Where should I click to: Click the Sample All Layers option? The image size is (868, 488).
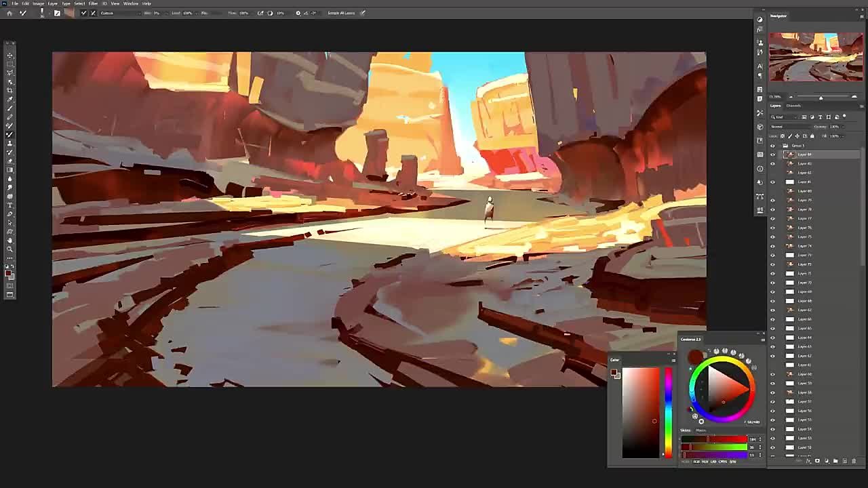(341, 13)
